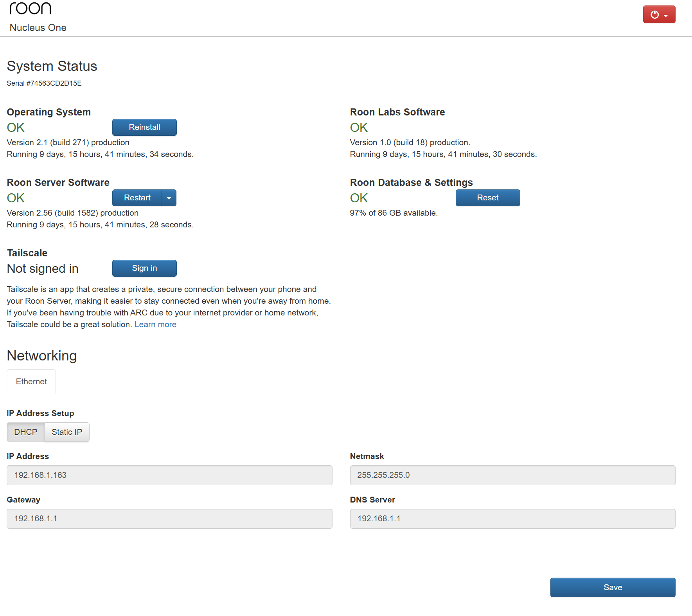Click the Tailscale Not signed in status
Image resolution: width=692 pixels, height=616 pixels.
click(x=43, y=268)
